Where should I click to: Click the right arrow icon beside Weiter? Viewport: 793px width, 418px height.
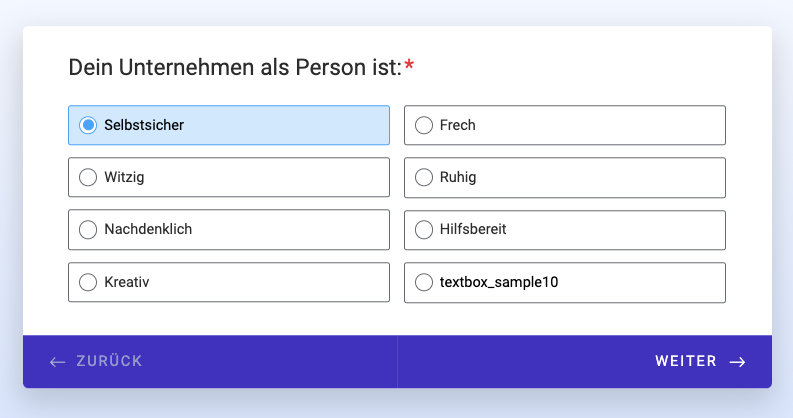737,362
